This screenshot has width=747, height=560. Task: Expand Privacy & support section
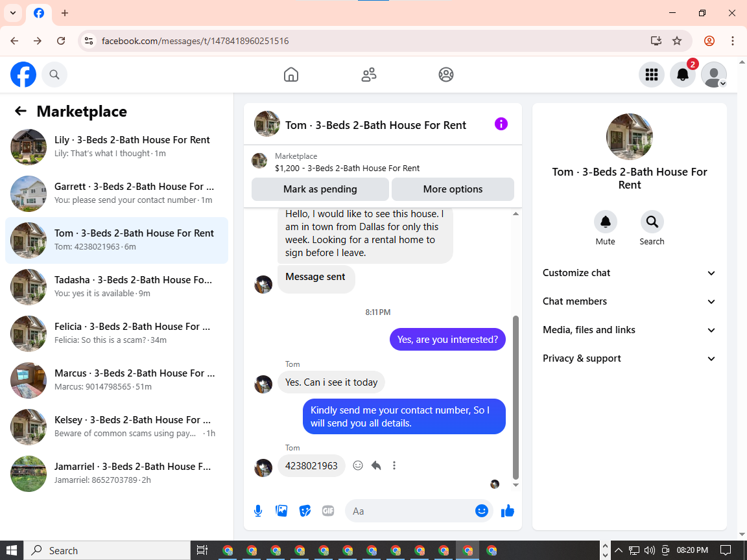[x=629, y=358]
